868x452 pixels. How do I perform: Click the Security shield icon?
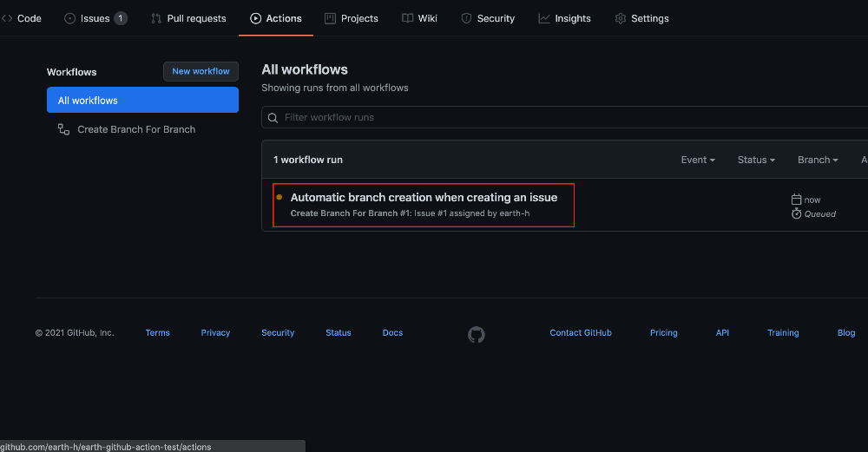466,18
